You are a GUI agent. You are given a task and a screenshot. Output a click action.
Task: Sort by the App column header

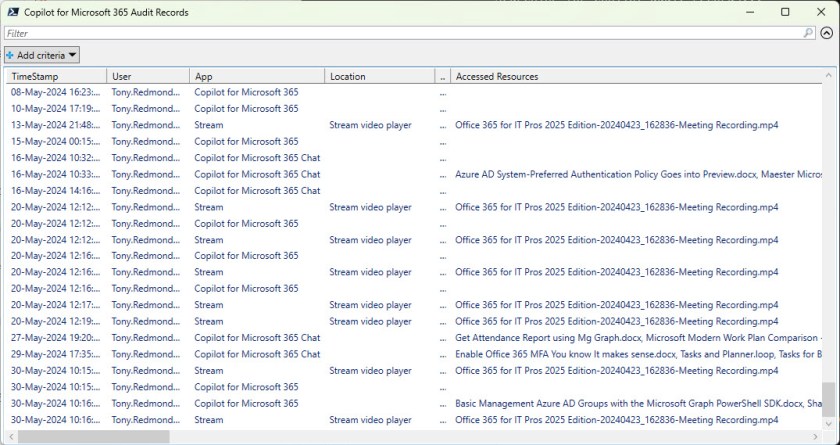point(257,77)
